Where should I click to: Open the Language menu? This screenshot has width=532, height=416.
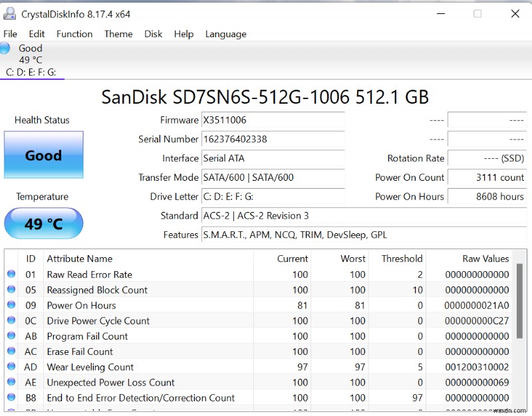point(225,34)
